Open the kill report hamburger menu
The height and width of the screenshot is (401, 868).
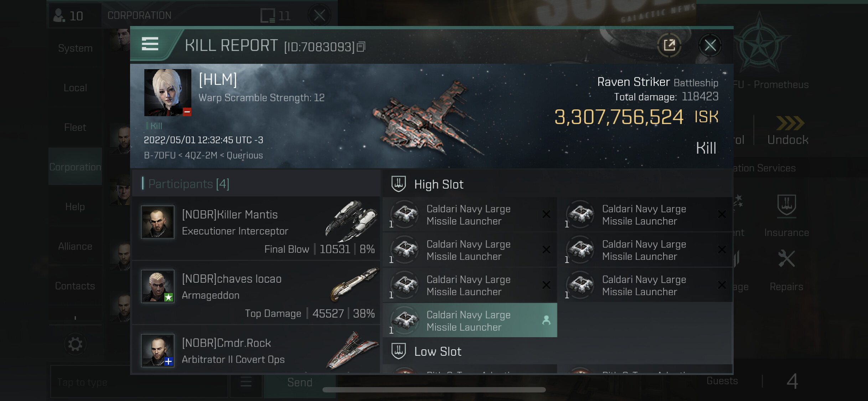tap(150, 45)
